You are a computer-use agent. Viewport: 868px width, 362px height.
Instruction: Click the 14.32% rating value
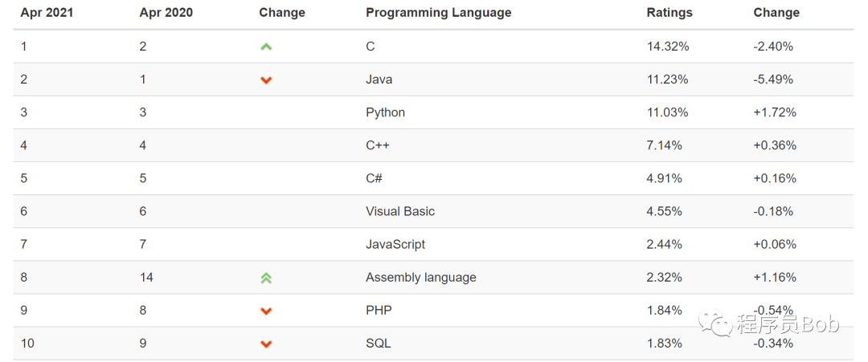(668, 47)
